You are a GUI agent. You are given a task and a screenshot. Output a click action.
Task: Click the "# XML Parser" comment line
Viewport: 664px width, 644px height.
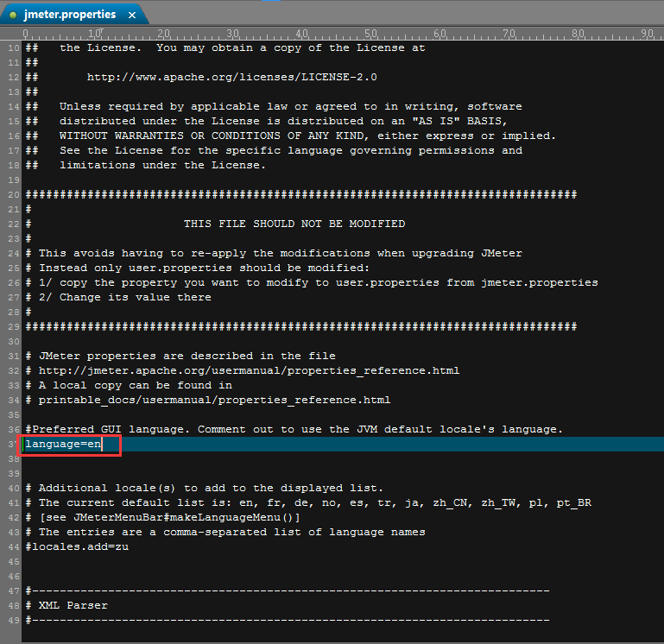(66, 605)
